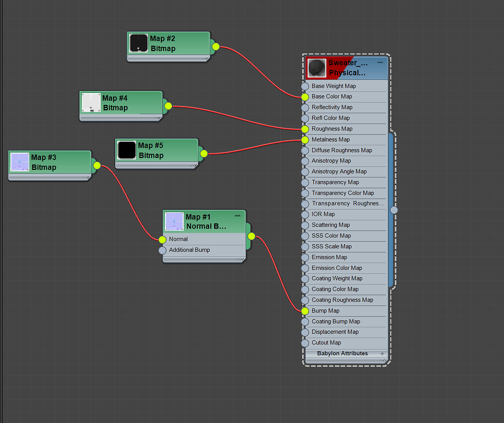Click the Base Color Map input socket
This screenshot has height=423, width=504.
pos(305,97)
